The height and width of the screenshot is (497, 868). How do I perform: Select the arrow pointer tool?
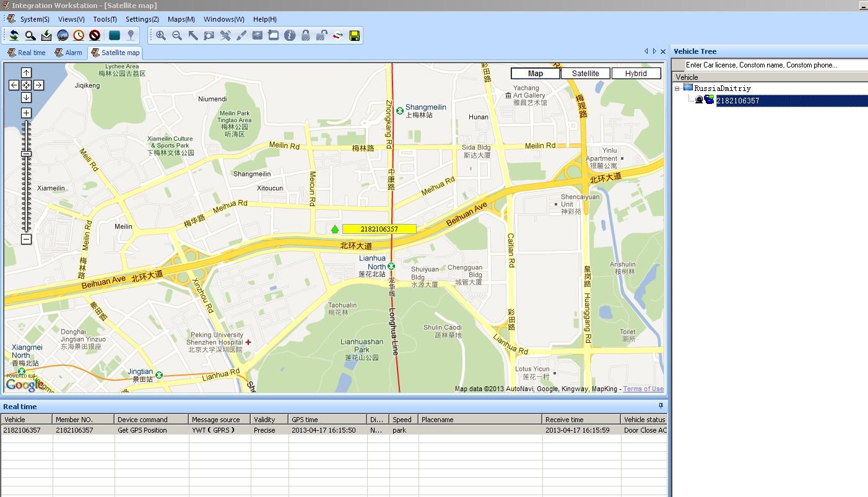pos(193,35)
